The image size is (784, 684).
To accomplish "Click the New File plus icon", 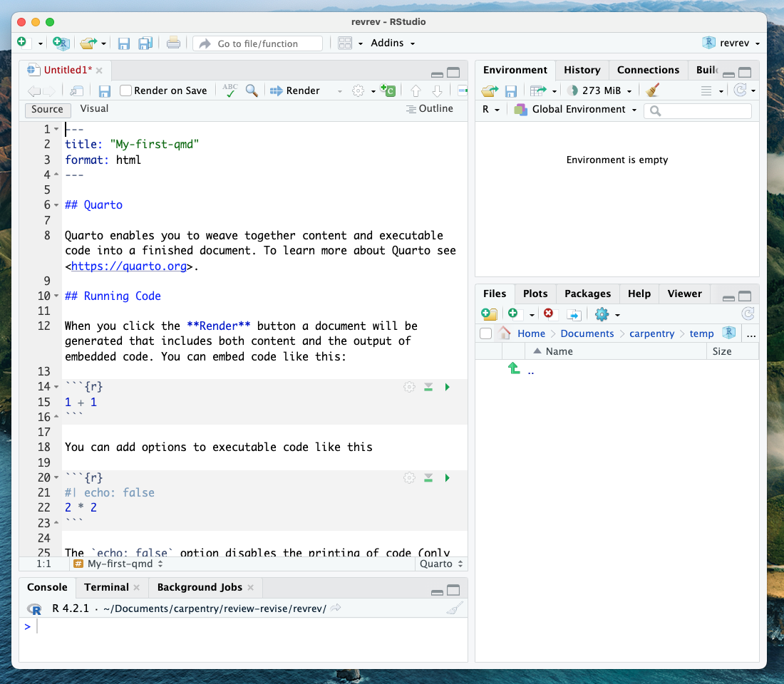I will click(x=22, y=43).
